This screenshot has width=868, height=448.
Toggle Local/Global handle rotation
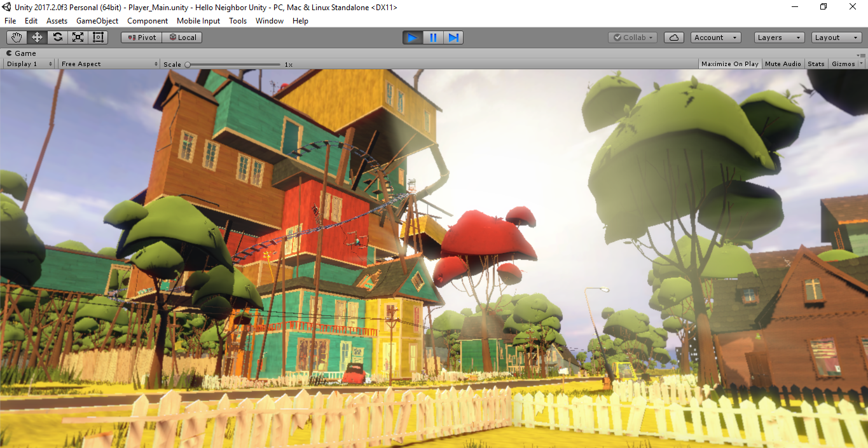coord(182,37)
